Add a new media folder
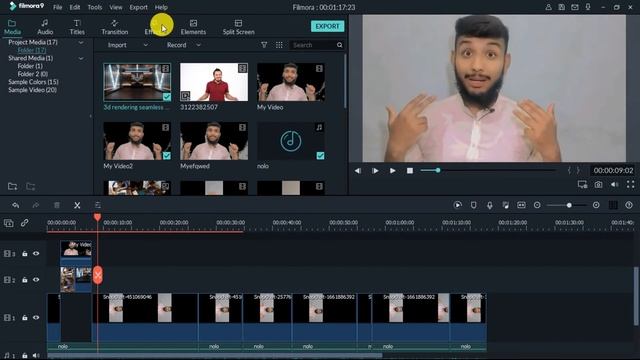The height and width of the screenshot is (360, 640). (12, 187)
